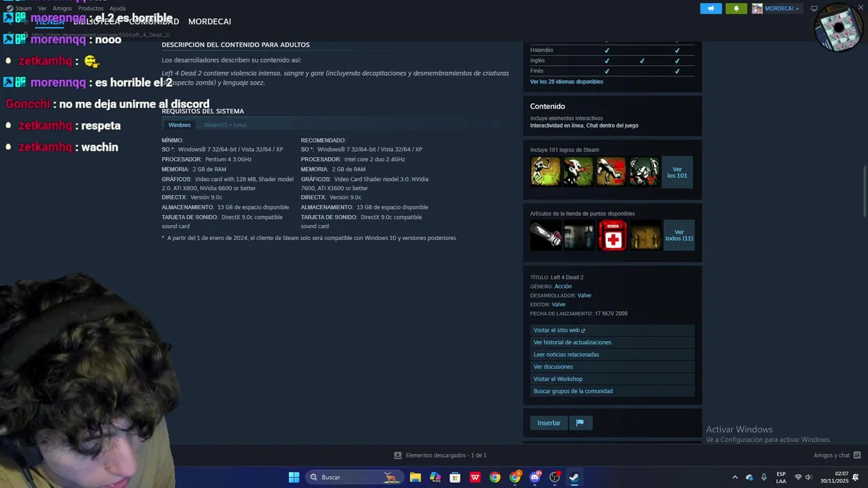Open OBS Studio from the taskbar
868x488 pixels.
pyautogui.click(x=555, y=477)
